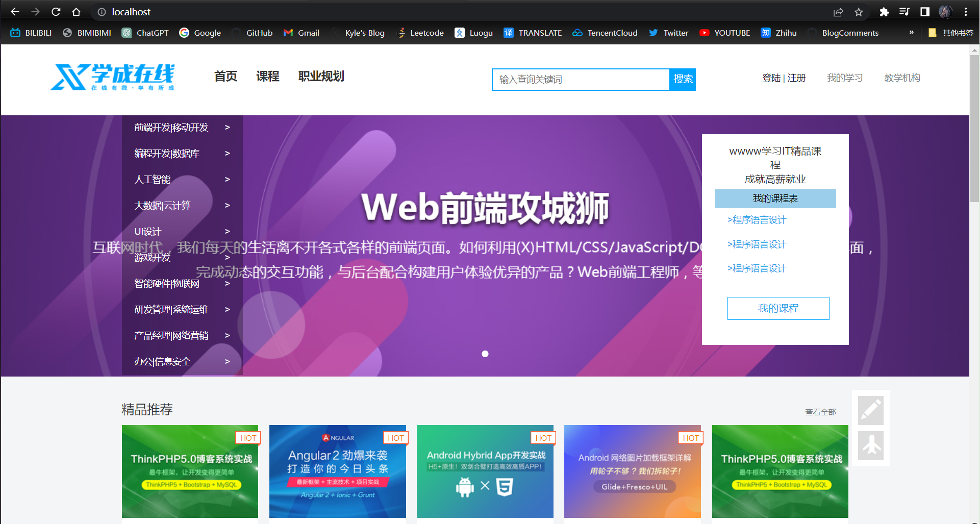Focus the 输入查询关键词 search field
The height and width of the screenshot is (524, 980).
click(581, 80)
